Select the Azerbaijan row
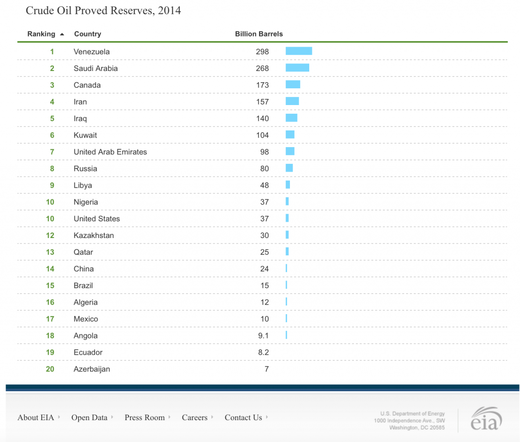520x442 pixels. [262, 369]
